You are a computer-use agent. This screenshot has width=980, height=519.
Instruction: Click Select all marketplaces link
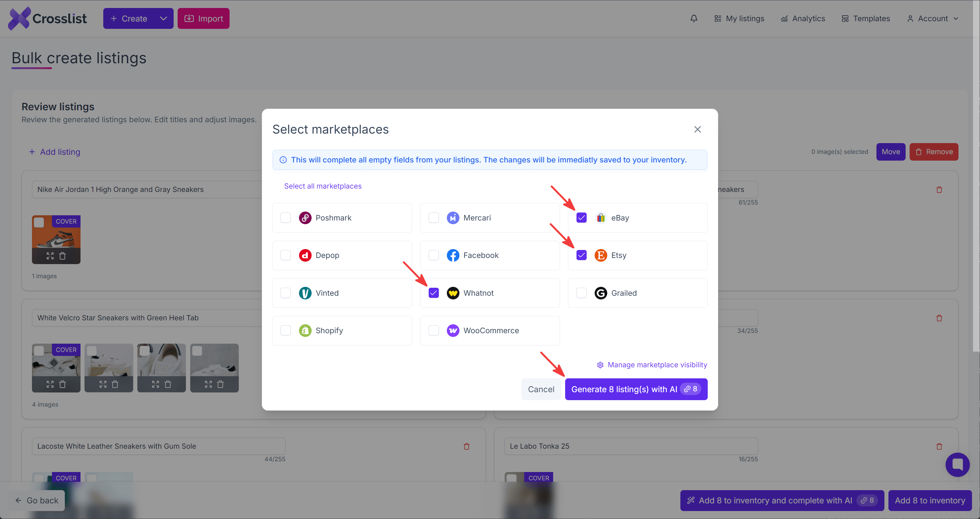[x=323, y=186]
